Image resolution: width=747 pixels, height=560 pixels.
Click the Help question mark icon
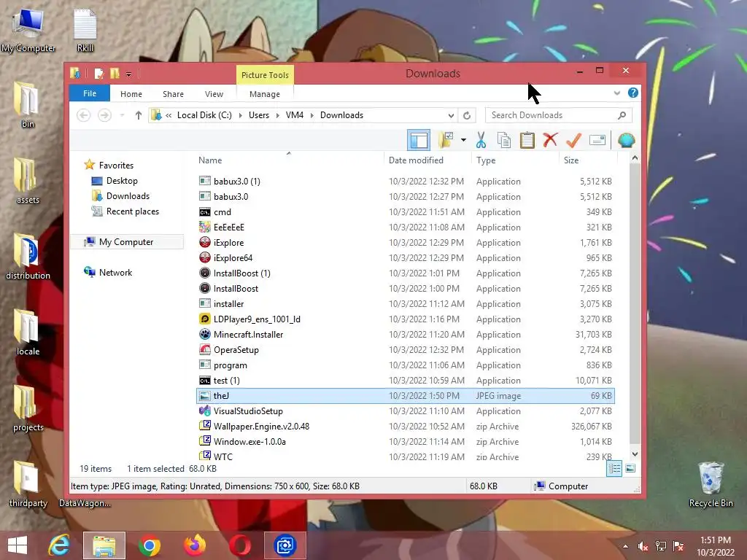[x=632, y=93]
